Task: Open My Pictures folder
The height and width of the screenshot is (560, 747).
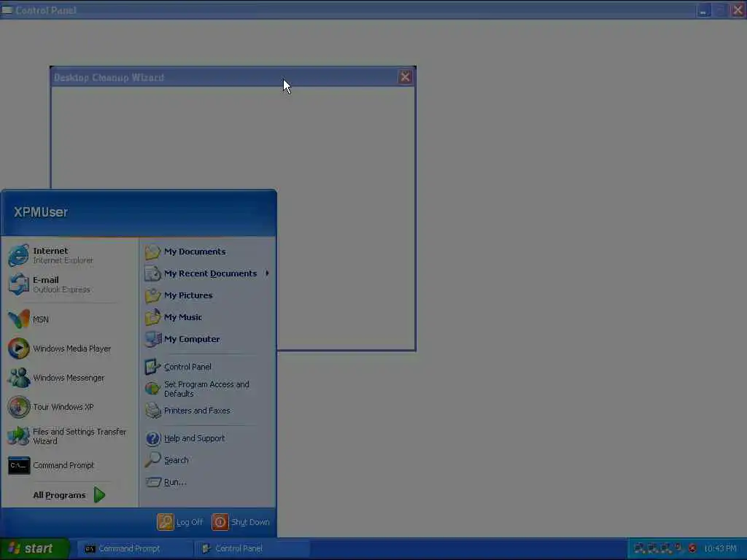Action: [x=208, y=295]
